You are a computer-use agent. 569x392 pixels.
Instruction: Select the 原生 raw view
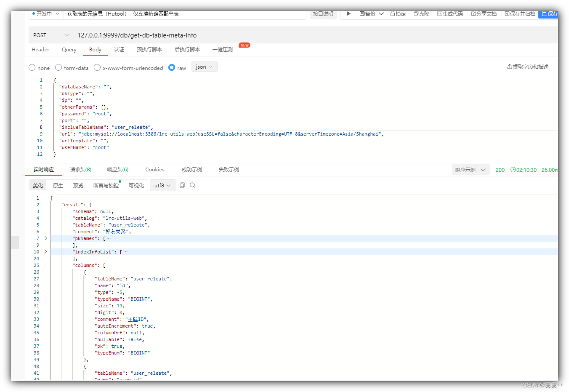click(x=58, y=186)
